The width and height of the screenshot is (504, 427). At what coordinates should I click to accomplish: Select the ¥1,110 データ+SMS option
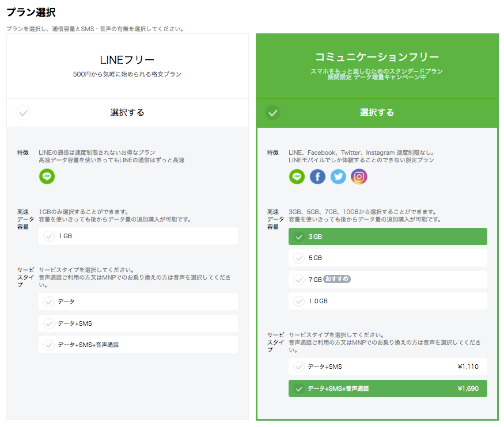pos(388,367)
